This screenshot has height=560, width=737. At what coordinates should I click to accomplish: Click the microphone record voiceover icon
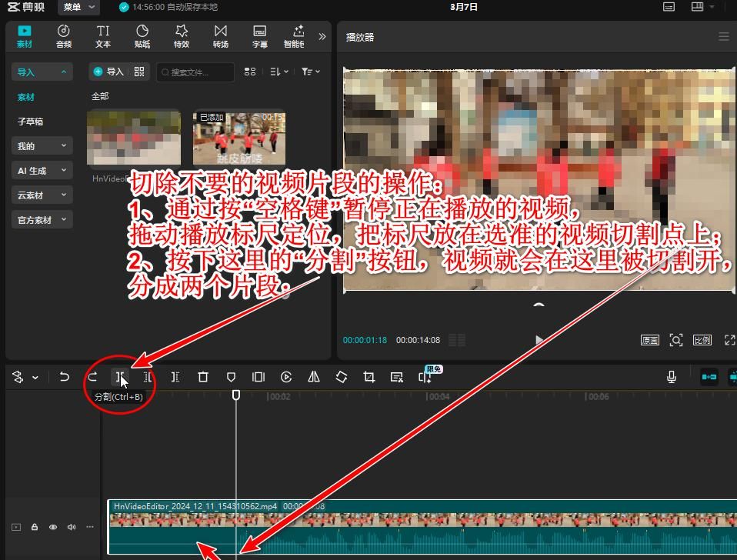coord(672,377)
